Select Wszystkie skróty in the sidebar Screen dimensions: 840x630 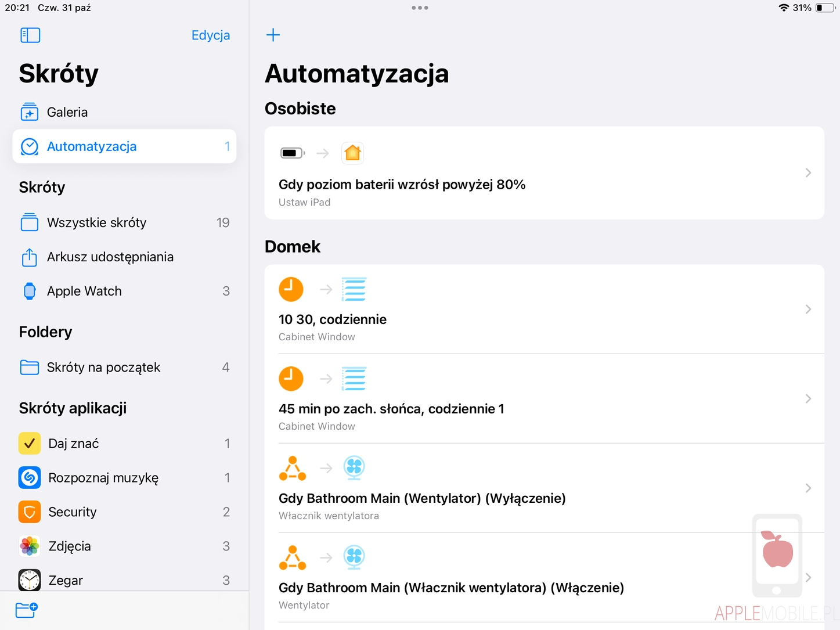coord(96,222)
